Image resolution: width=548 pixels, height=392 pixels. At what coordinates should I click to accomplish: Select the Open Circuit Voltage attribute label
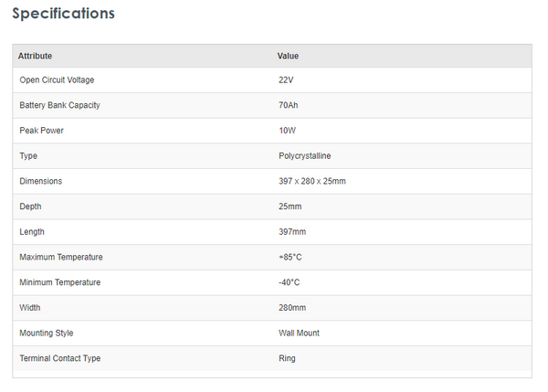coord(57,80)
